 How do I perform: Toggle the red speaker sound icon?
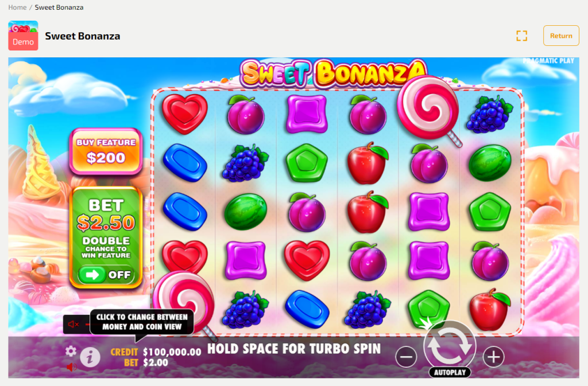[71, 367]
